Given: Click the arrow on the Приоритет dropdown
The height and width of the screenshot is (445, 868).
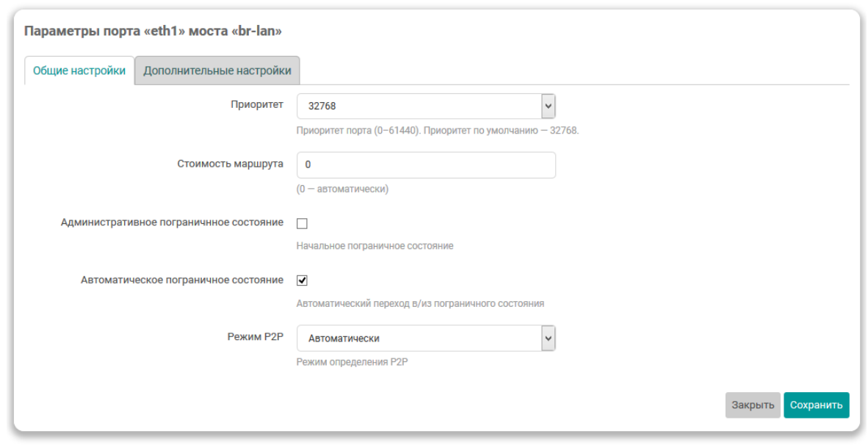Looking at the screenshot, I should point(548,106).
